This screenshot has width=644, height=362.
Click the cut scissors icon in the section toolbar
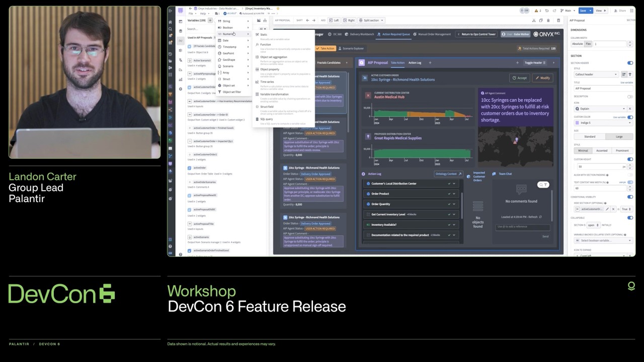pos(533,20)
